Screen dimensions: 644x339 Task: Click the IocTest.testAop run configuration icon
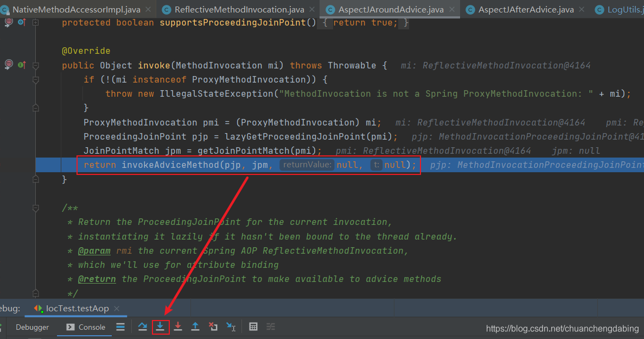pyautogui.click(x=39, y=309)
